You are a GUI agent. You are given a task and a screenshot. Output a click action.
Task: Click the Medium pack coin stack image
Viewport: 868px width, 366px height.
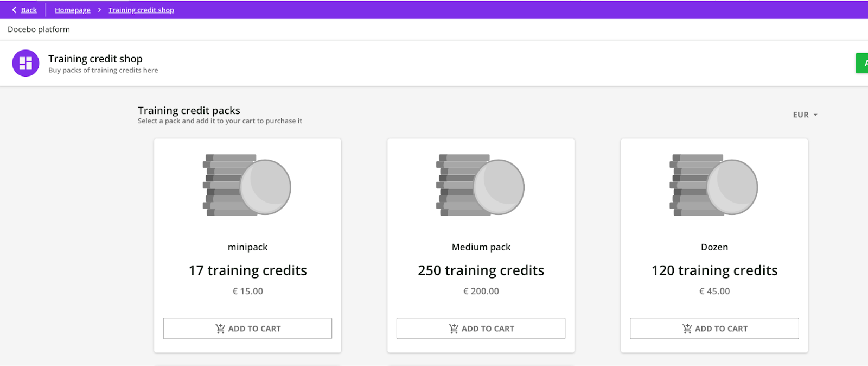coord(480,185)
